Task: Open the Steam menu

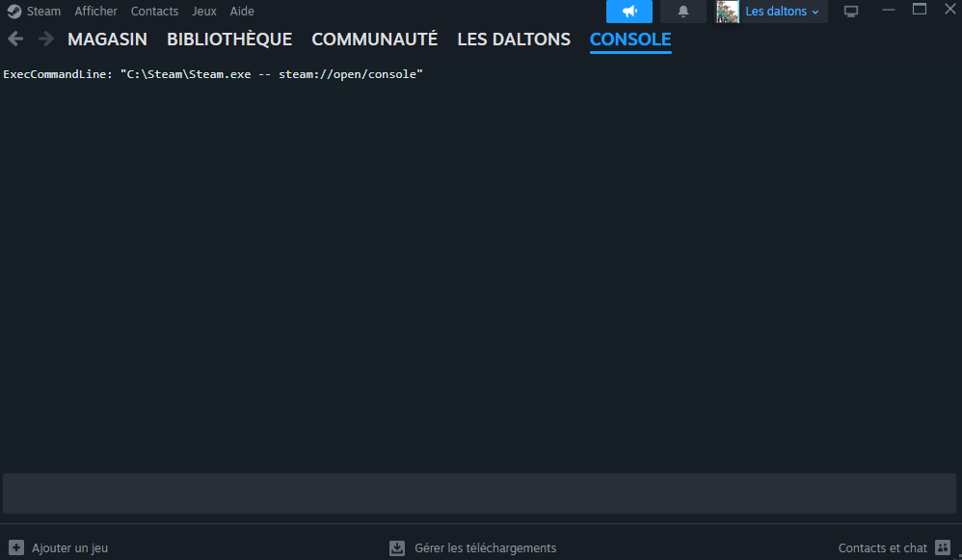Action: [x=43, y=11]
